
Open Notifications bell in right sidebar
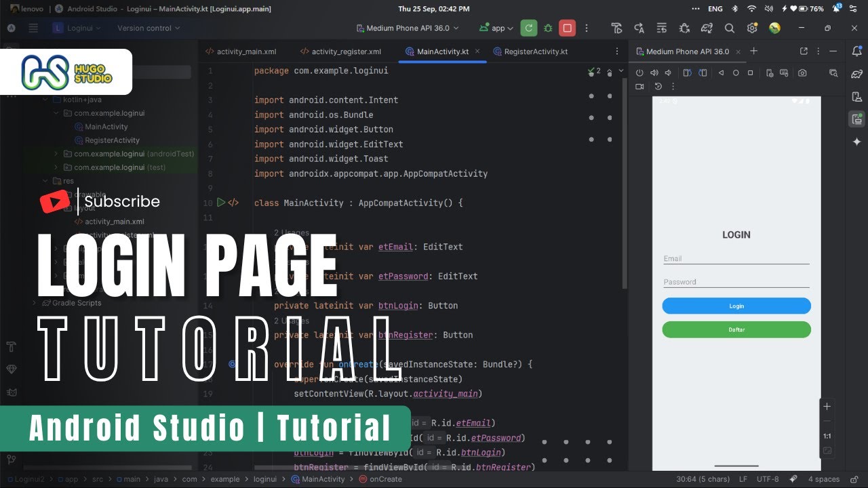click(857, 52)
